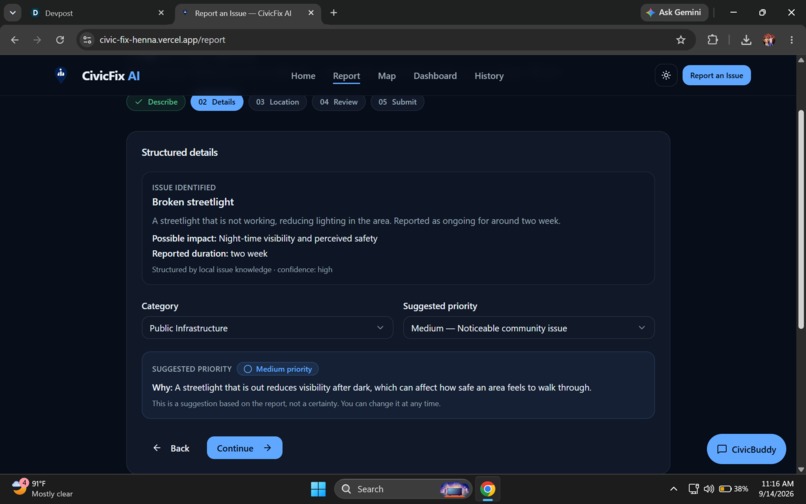
Task: Click the browser forward arrow
Action: coord(37,40)
